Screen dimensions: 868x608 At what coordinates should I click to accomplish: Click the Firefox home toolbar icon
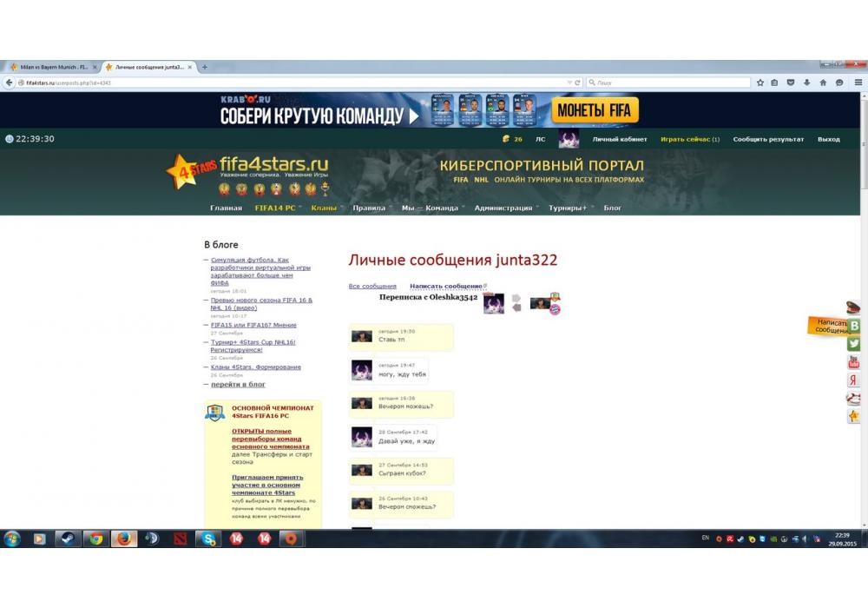tap(823, 83)
